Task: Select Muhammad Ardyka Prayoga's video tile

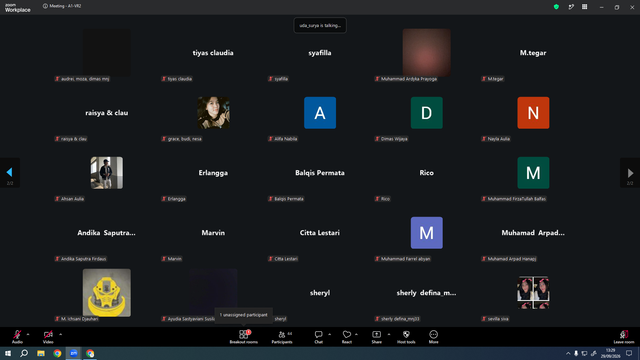Action: point(427,53)
